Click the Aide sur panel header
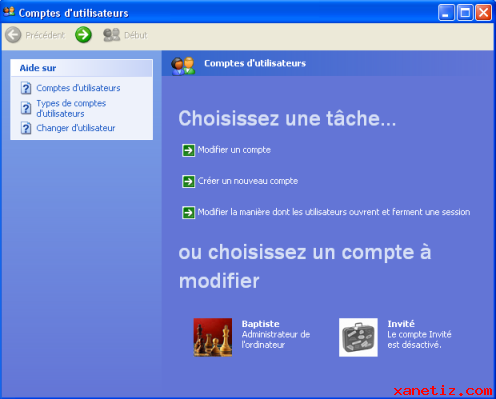 tap(82, 68)
